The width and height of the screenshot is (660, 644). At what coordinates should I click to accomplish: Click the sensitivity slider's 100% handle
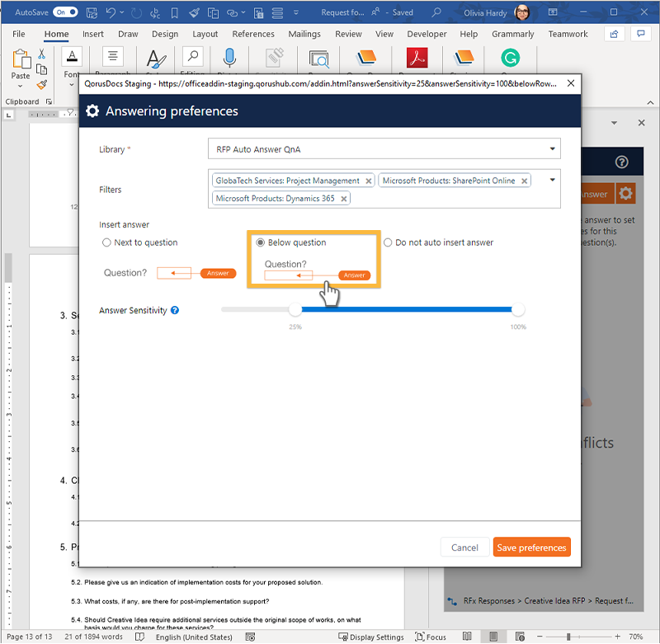pyautogui.click(x=518, y=309)
